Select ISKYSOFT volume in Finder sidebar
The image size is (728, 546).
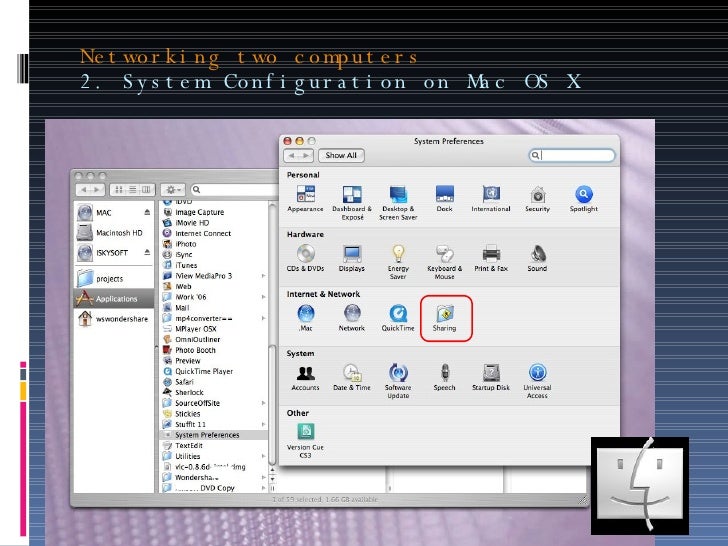click(x=113, y=253)
